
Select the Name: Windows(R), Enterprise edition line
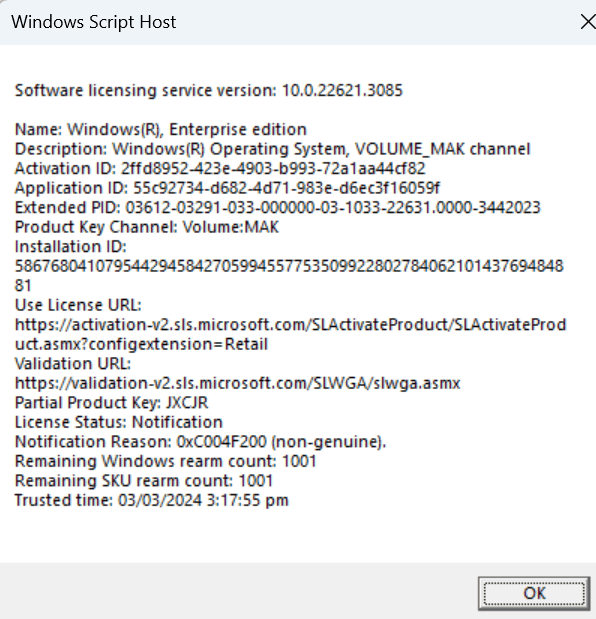pyautogui.click(x=161, y=129)
